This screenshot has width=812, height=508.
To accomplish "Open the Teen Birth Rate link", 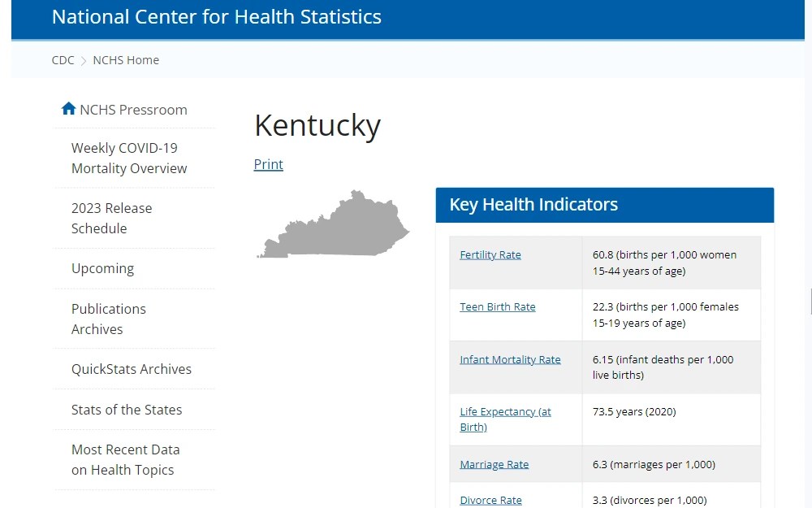I will point(497,306).
